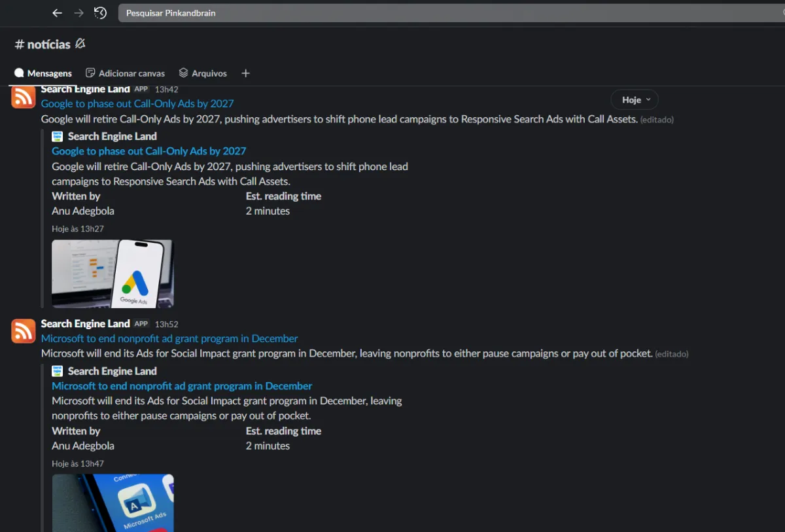The image size is (785, 532).
Task: Open the Microsoft nonprofit ad grant link
Action: [169, 338]
